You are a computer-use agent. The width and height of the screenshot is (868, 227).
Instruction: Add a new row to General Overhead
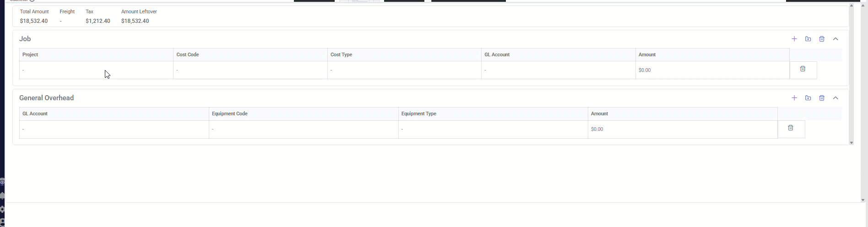[794, 98]
